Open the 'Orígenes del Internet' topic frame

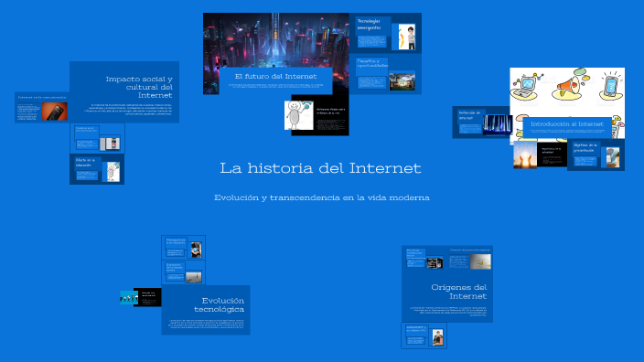click(447, 284)
